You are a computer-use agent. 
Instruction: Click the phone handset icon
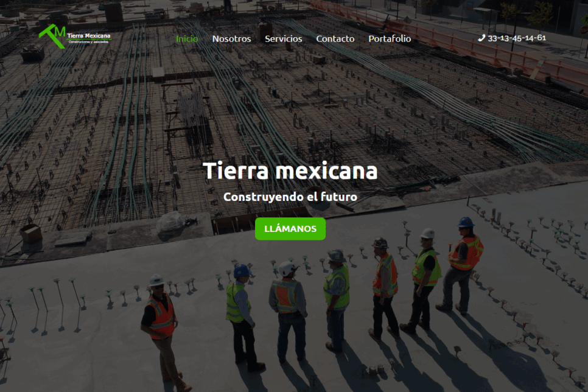(x=481, y=38)
